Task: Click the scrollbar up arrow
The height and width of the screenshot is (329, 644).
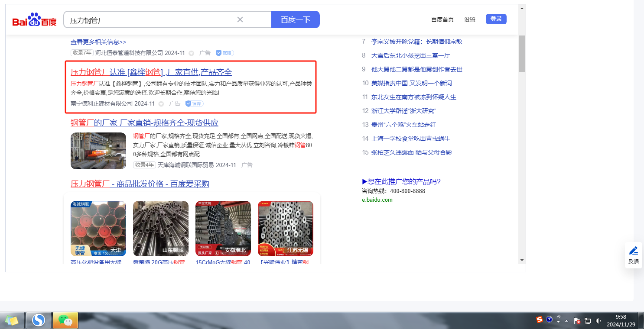Action: coord(522,8)
